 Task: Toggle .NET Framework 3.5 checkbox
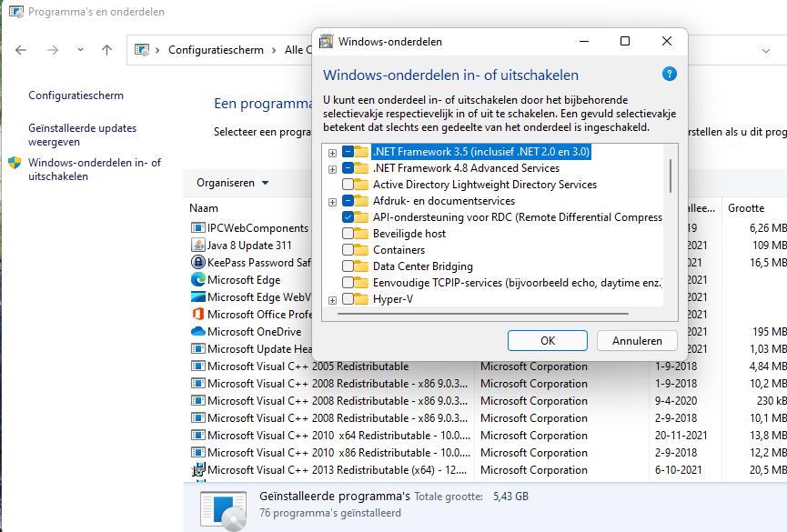click(348, 152)
